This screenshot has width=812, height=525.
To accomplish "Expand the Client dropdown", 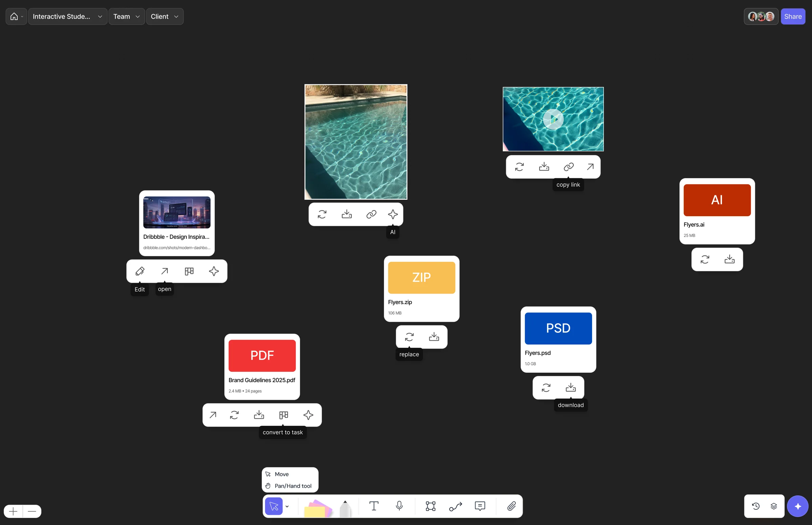I will [165, 16].
